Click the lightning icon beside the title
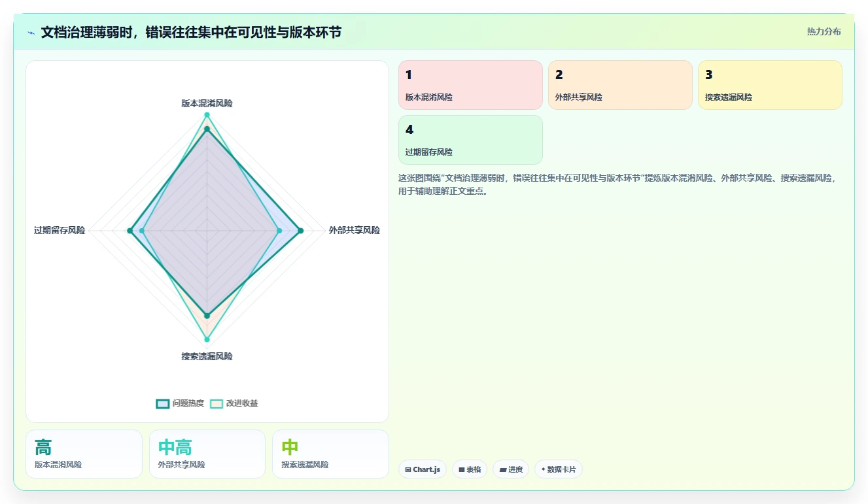The width and height of the screenshot is (868, 504). point(31,33)
